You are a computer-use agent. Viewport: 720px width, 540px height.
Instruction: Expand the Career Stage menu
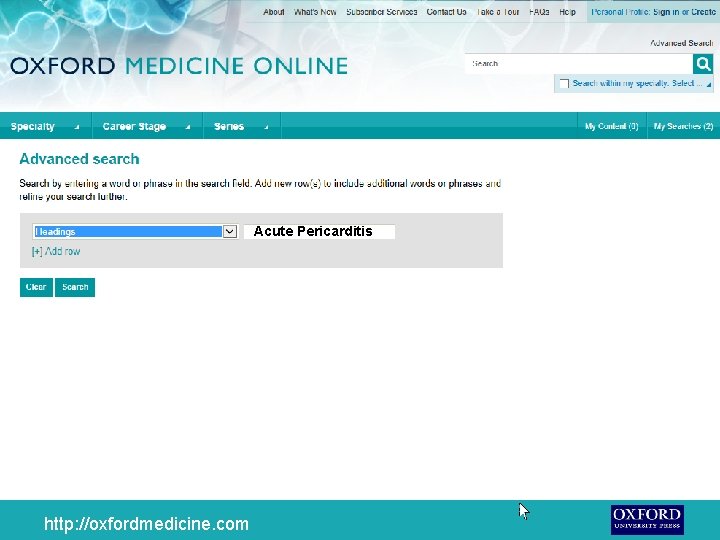(x=147, y=126)
